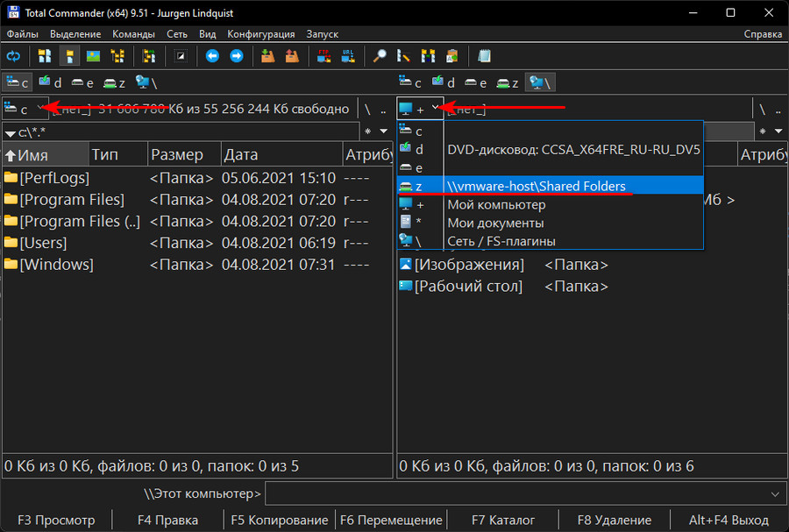Click the pack files box icon
789x532 pixels.
(x=267, y=56)
